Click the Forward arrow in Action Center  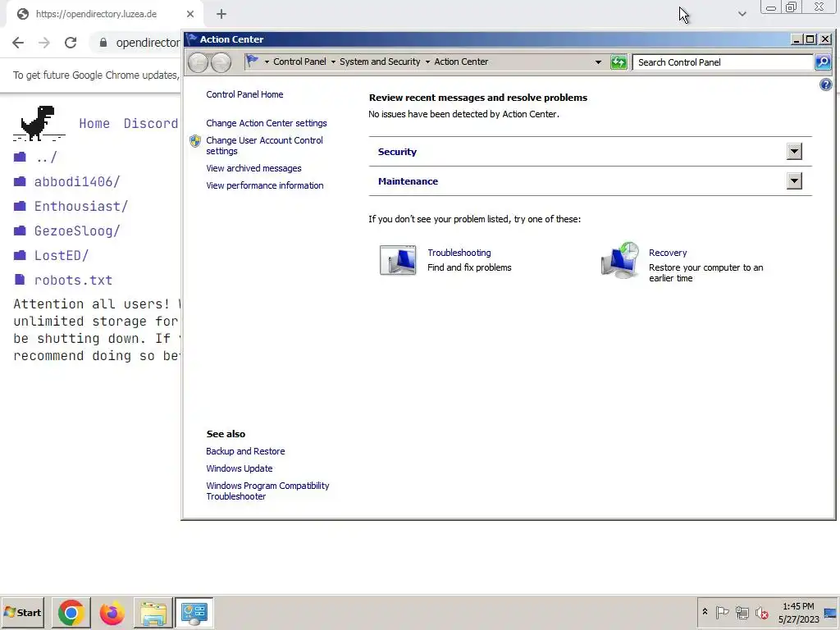pyautogui.click(x=221, y=62)
